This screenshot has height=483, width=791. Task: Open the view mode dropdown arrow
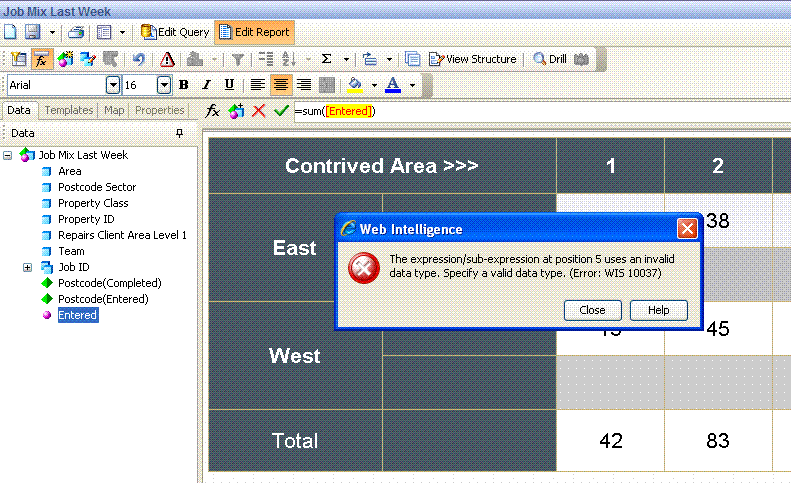[122, 32]
